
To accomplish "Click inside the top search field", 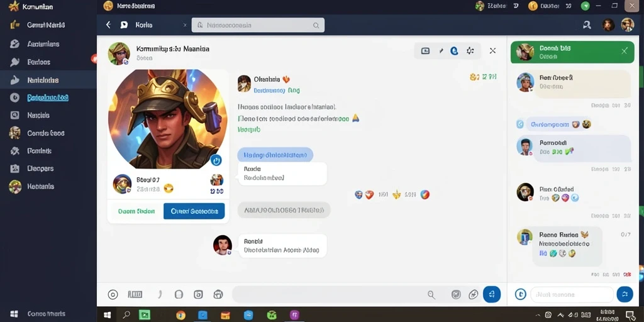I will [x=258, y=25].
